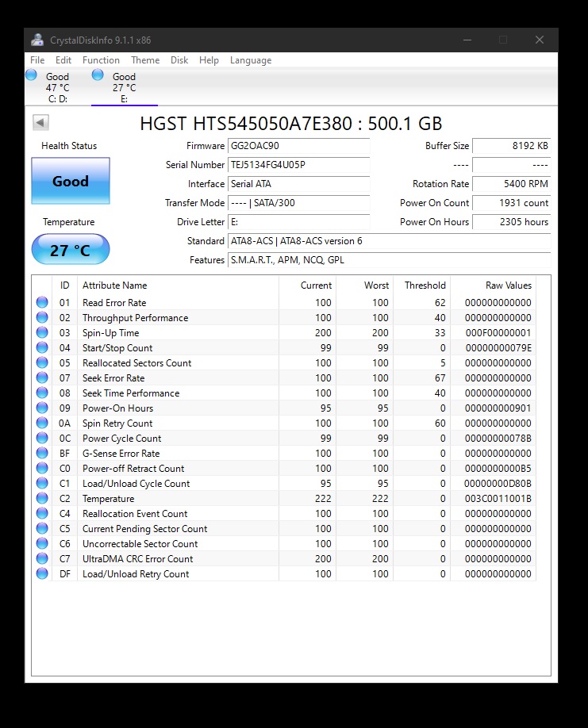Click the Interface field Serial ATA
The image size is (588, 728).
(x=298, y=184)
